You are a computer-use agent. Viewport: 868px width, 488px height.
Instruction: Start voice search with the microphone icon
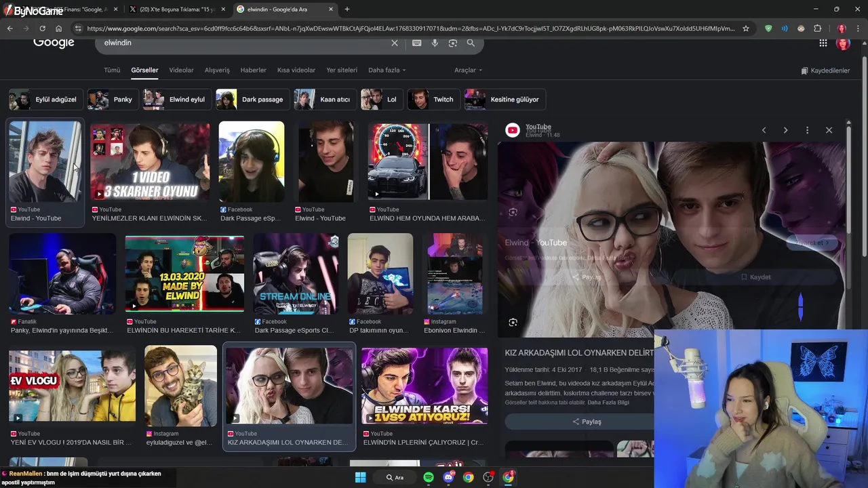point(435,43)
